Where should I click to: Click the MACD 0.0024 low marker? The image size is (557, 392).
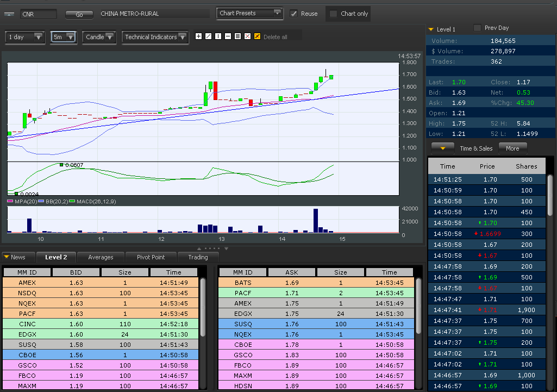click(16, 194)
